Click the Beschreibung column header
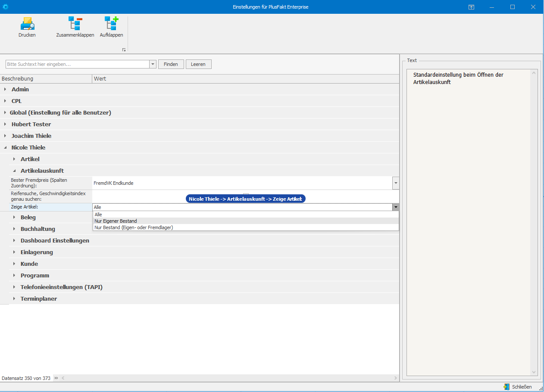 click(46, 79)
